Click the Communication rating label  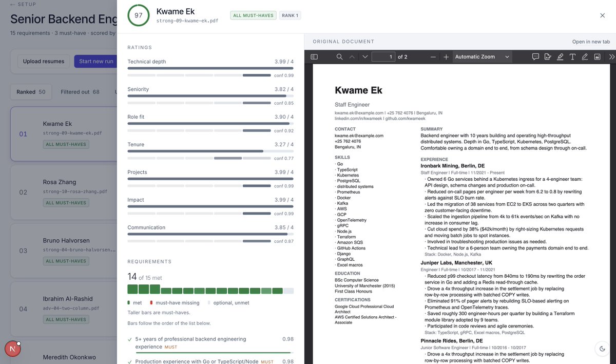point(146,227)
